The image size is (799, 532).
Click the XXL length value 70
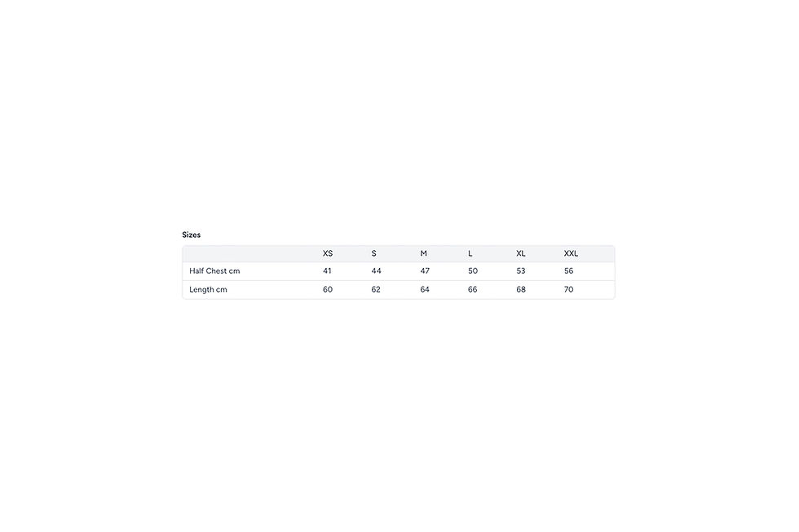point(569,290)
